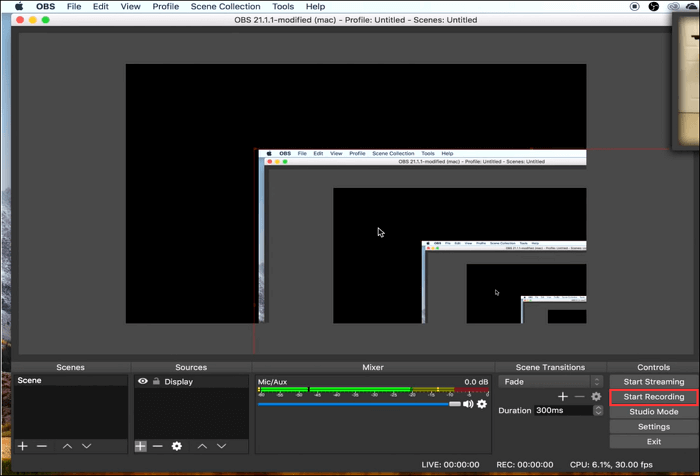Viewport: 700px width, 476px height.
Task: Add a scene transition with plus icon
Action: pyautogui.click(x=563, y=396)
